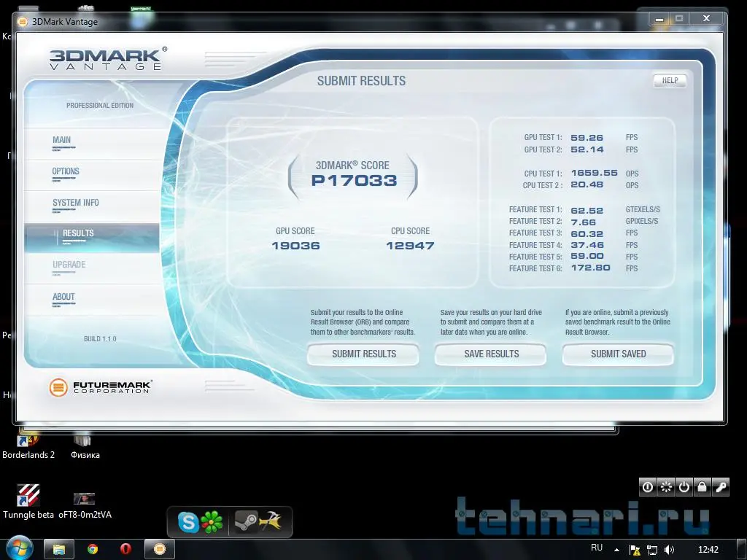Click CPU TEST 2 value 20.48
Image resolution: width=747 pixels, height=560 pixels.
587,184
